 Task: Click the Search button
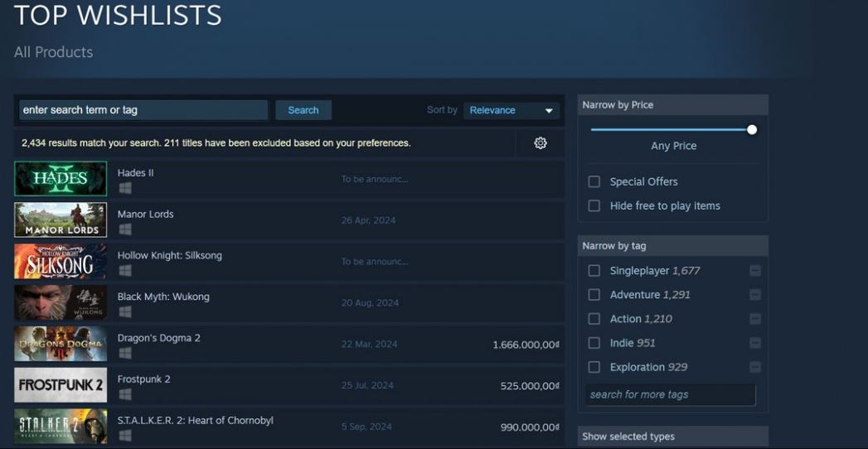[x=303, y=110]
